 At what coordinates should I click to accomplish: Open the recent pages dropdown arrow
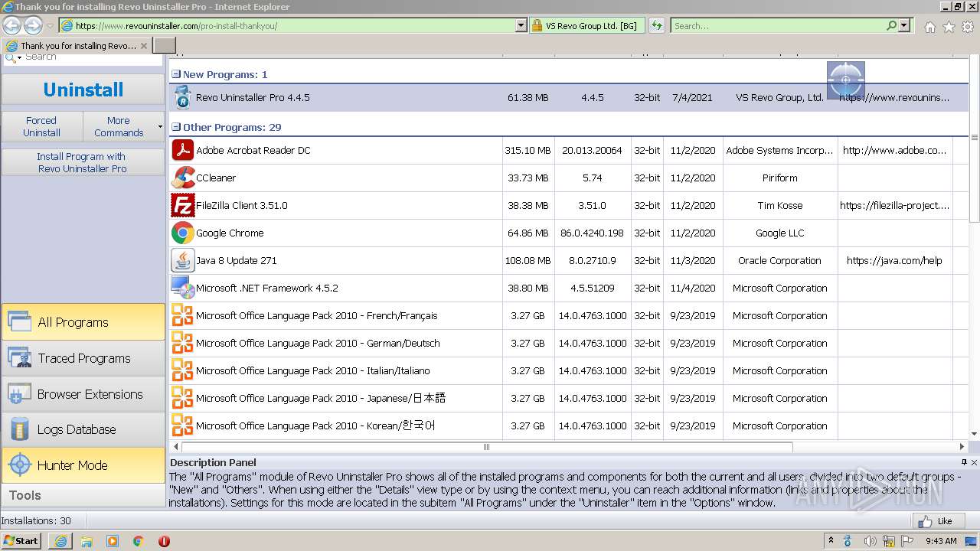pos(51,25)
